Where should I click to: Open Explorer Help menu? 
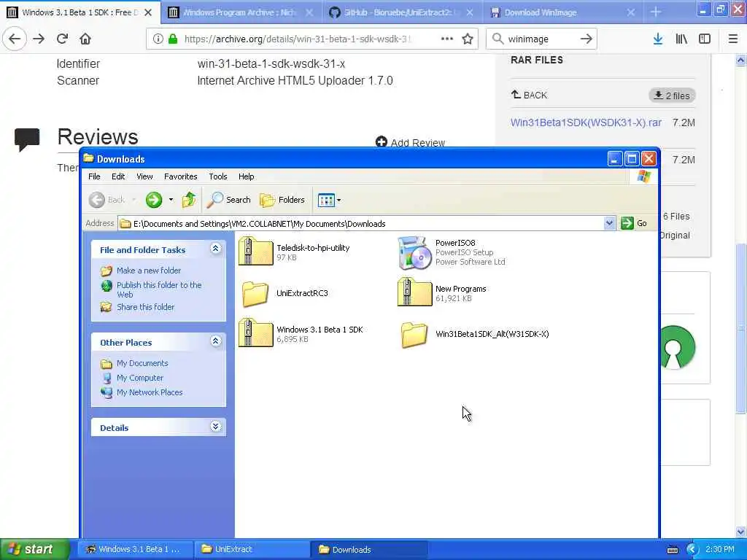tap(247, 176)
